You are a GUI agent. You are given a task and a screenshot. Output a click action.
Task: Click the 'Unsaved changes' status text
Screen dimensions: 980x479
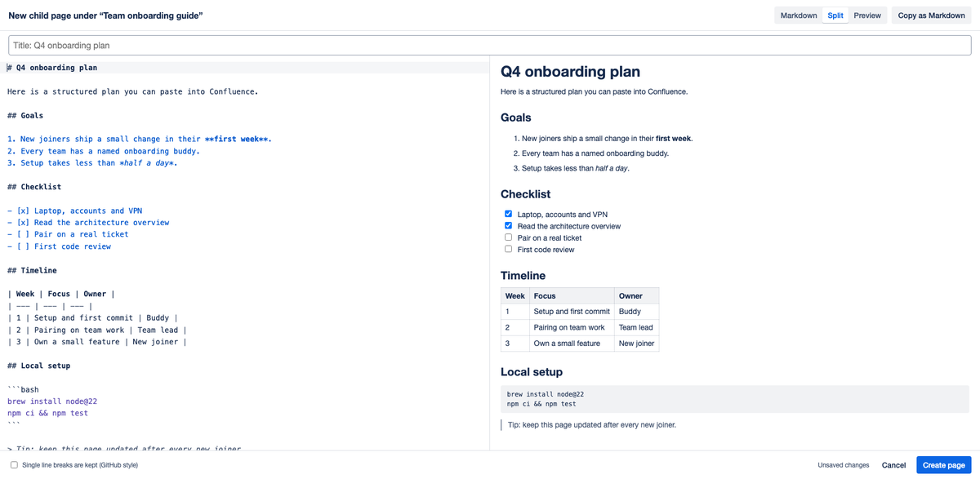tap(844, 465)
